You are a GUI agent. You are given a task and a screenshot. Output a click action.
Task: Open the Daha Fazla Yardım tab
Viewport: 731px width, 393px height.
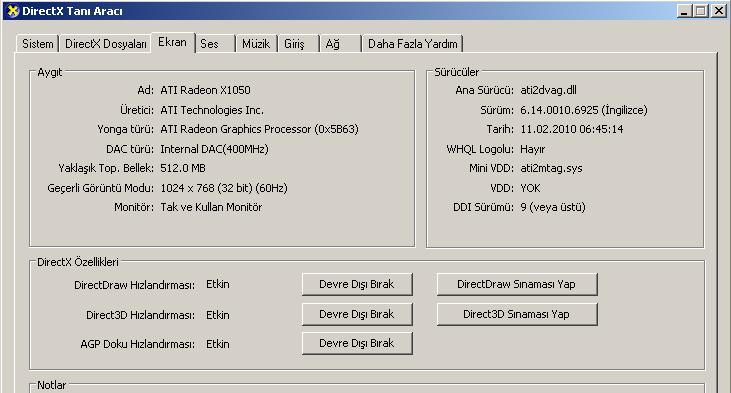click(413, 44)
